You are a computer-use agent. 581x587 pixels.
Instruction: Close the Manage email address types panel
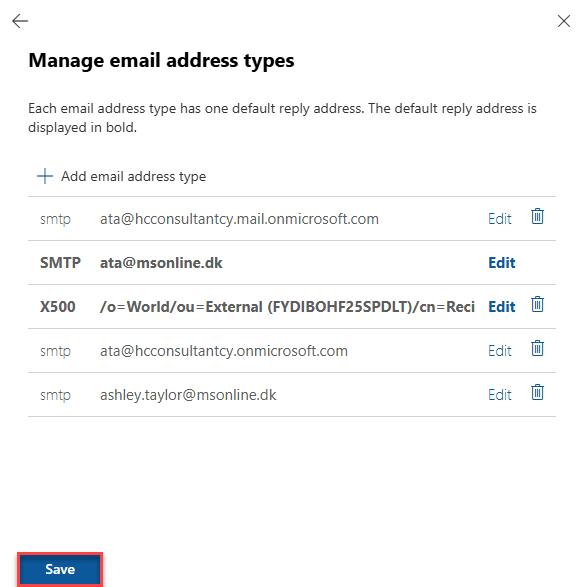click(563, 21)
